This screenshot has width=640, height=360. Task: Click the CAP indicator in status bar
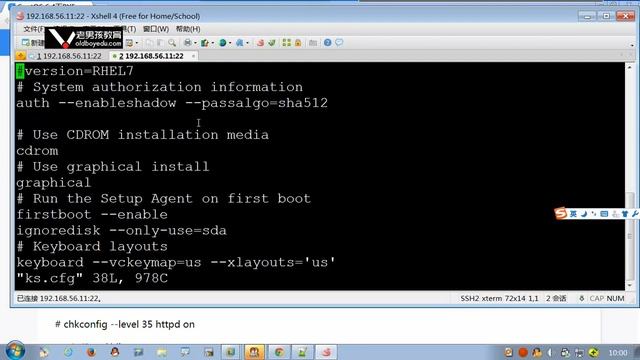[x=596, y=298]
